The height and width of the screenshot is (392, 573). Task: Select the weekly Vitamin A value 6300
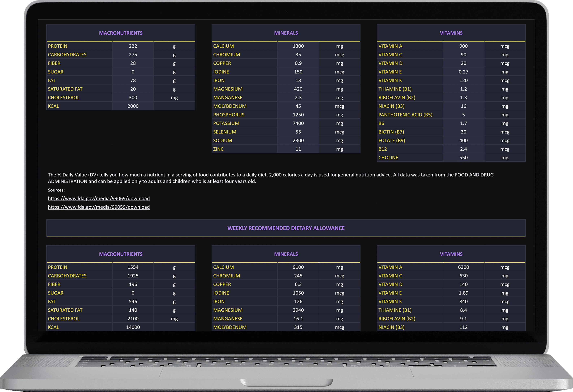coord(463,267)
